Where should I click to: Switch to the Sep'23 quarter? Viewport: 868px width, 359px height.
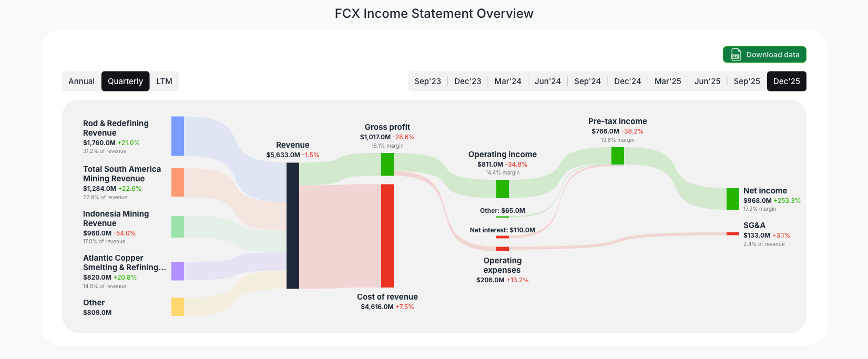(427, 81)
